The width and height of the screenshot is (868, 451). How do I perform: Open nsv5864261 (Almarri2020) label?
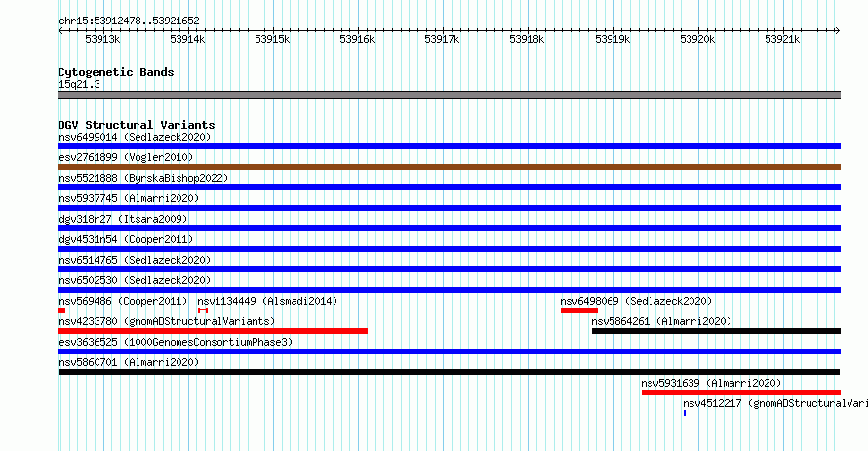661,321
